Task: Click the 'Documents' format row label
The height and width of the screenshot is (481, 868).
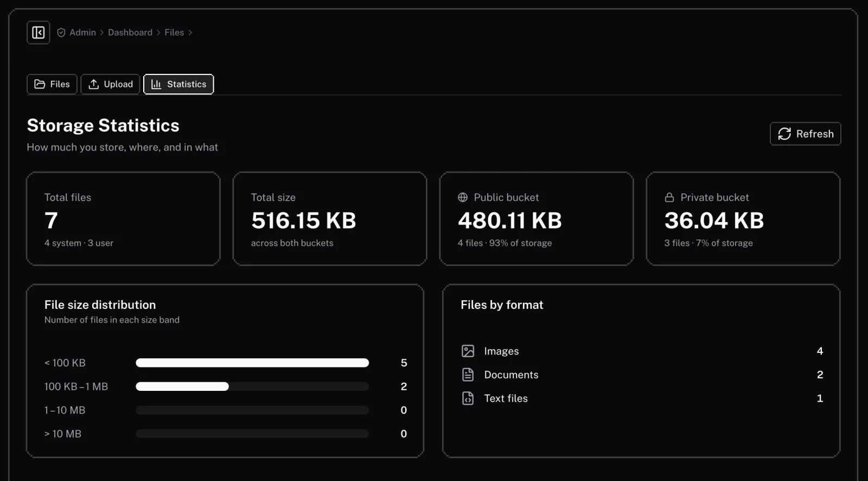Action: pyautogui.click(x=512, y=375)
